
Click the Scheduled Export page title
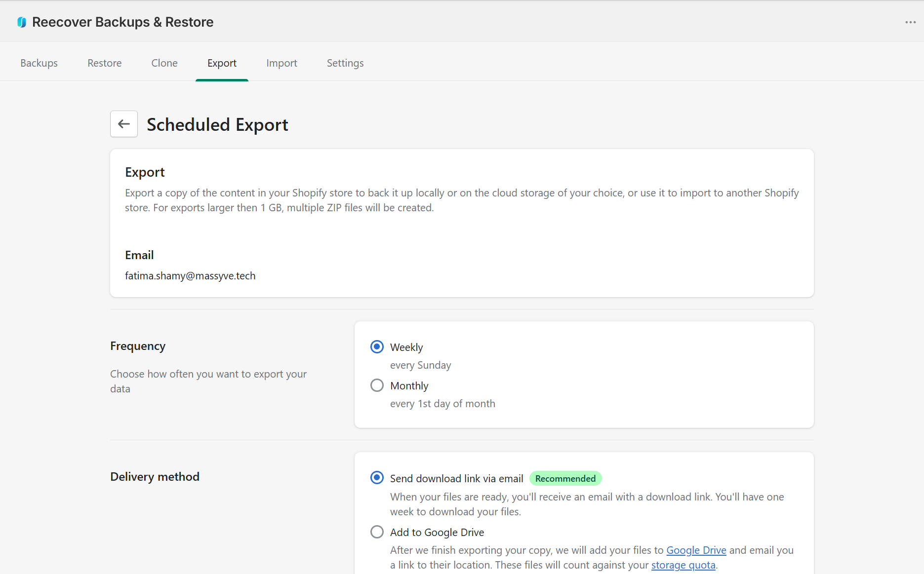[217, 124]
